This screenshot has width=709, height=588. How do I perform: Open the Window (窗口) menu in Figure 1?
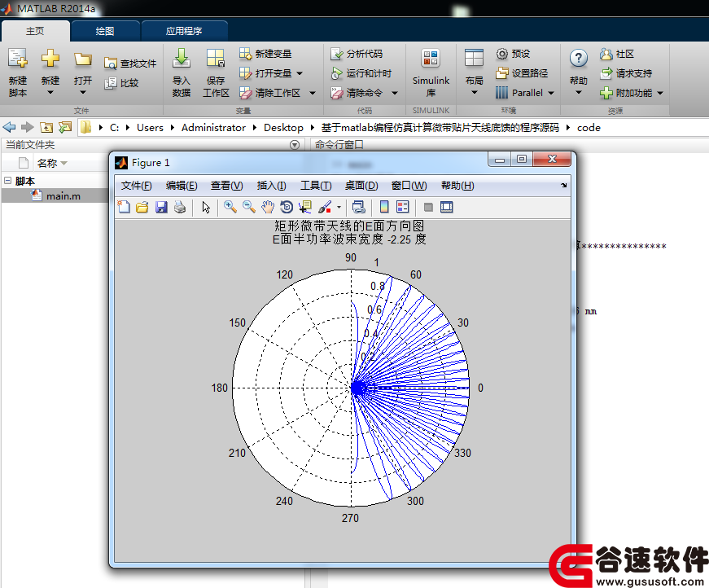point(409,186)
